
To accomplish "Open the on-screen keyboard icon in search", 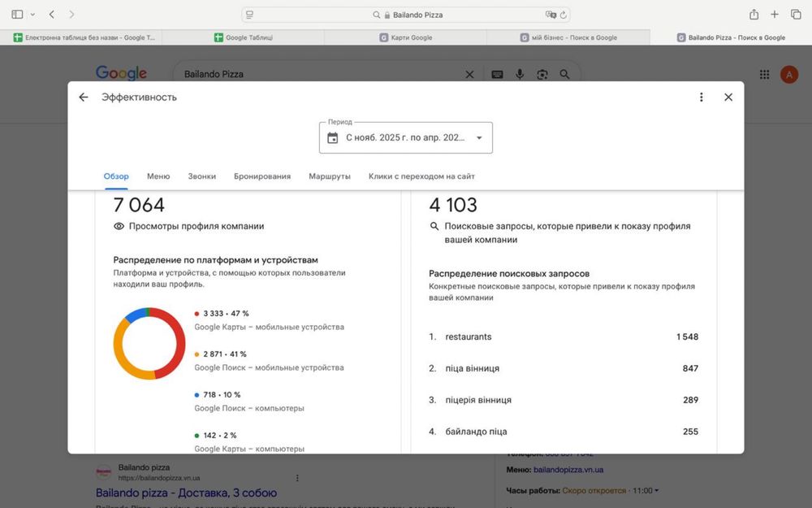I will pyautogui.click(x=497, y=75).
